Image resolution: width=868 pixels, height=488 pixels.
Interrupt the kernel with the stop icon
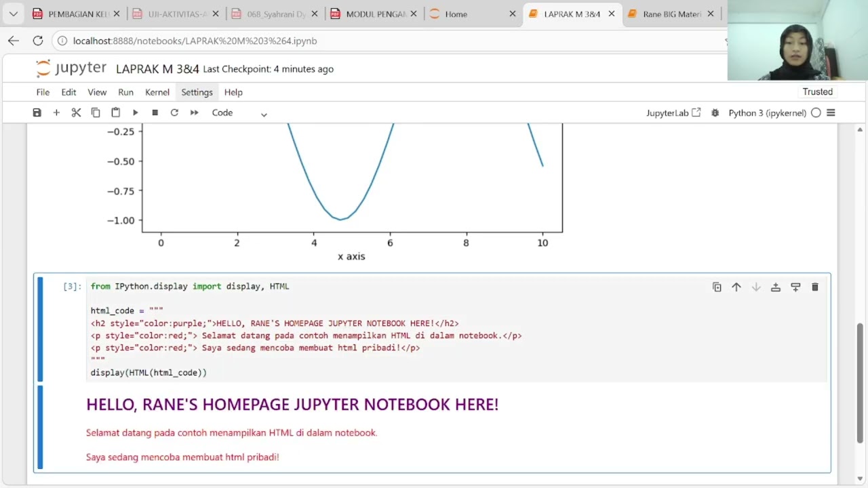[155, 113]
